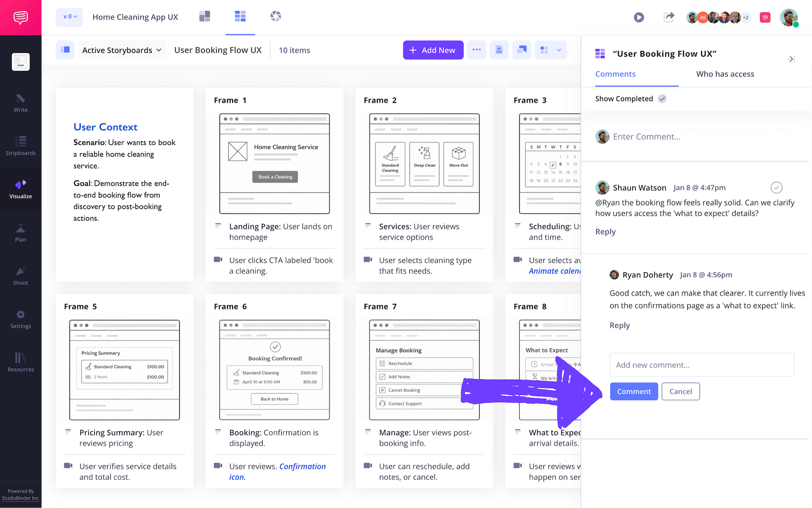The width and height of the screenshot is (812, 508).
Task: Expand the v0 version dropdown
Action: [69, 17]
